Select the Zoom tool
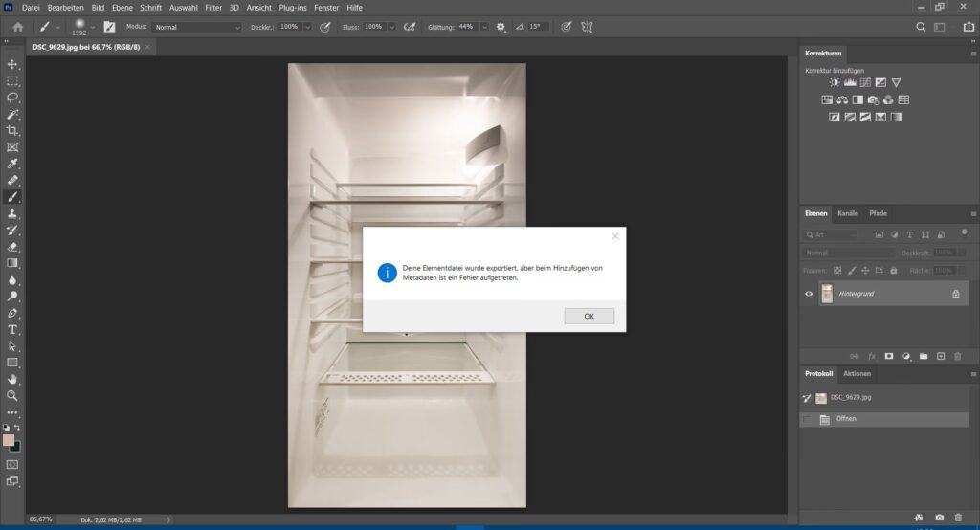 click(12, 395)
